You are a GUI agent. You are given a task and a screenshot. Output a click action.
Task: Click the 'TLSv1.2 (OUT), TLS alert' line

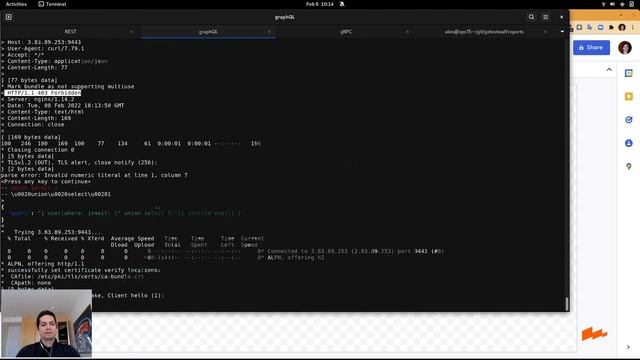click(79, 162)
